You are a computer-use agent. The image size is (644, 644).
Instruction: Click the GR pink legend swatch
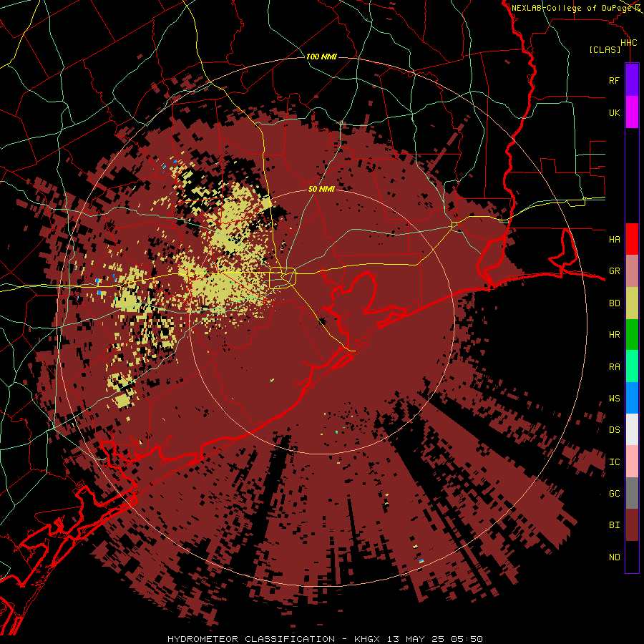click(632, 271)
